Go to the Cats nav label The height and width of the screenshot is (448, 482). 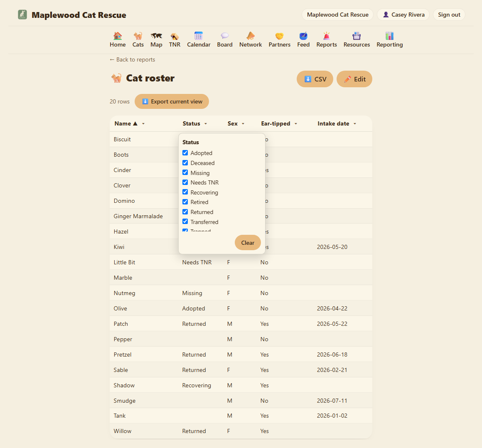tap(138, 44)
